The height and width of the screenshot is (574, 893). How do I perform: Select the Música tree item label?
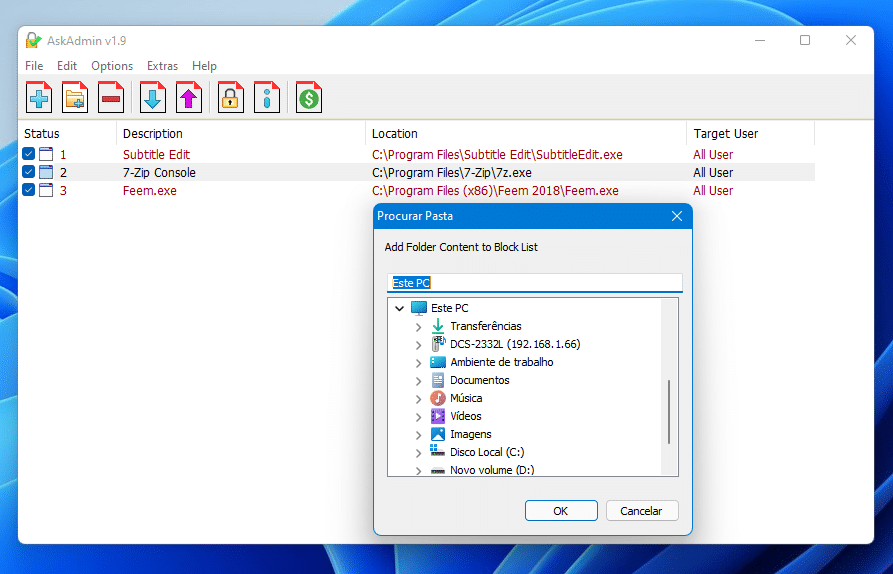[x=466, y=398]
